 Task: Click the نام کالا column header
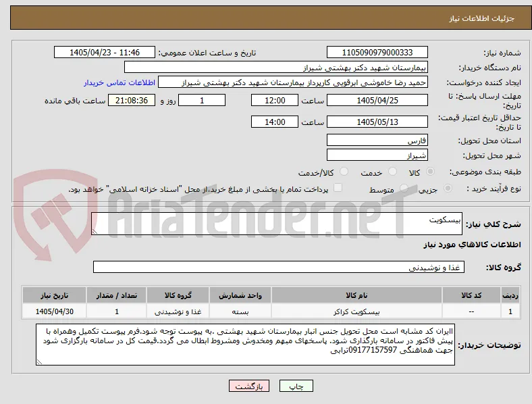[356, 295]
